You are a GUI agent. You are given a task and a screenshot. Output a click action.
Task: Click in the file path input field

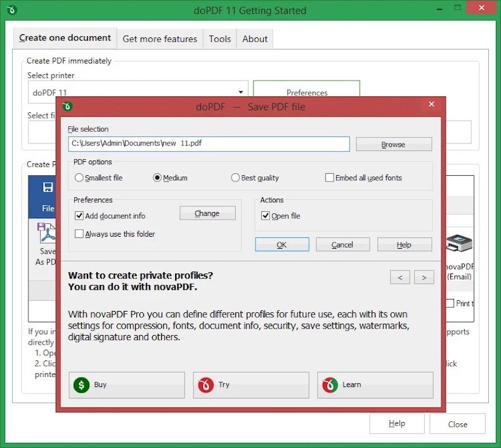[x=209, y=144]
